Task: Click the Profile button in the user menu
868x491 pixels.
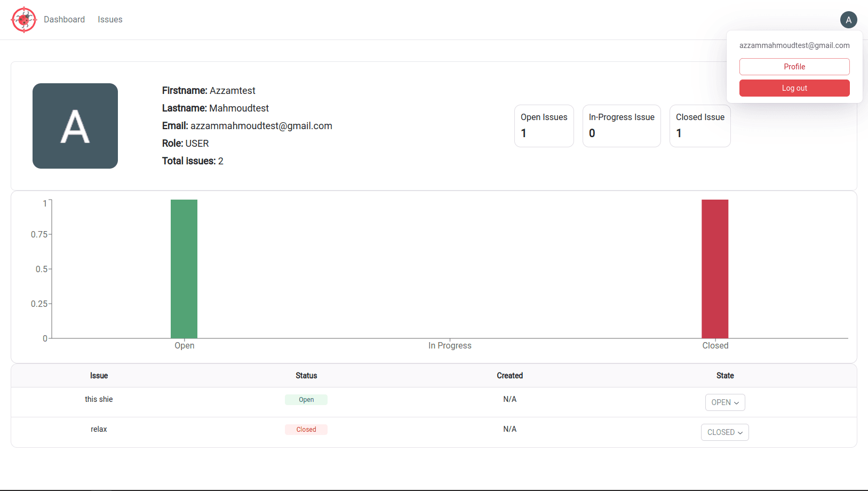Action: pos(794,66)
